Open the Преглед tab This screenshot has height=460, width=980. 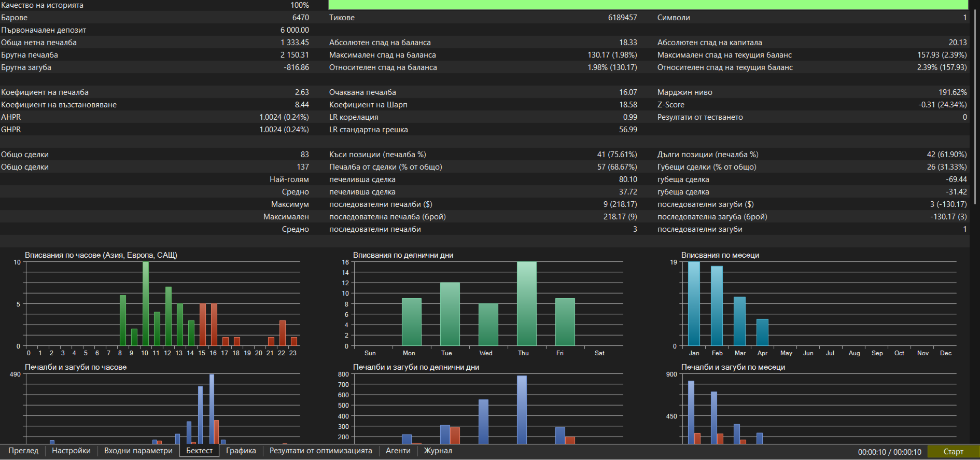click(x=23, y=451)
